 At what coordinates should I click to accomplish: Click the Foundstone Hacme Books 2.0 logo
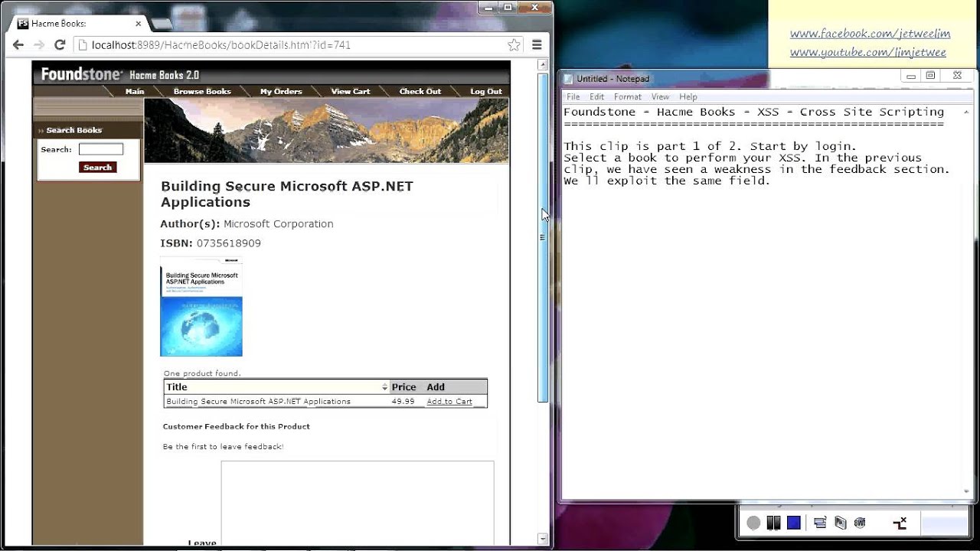click(x=119, y=74)
